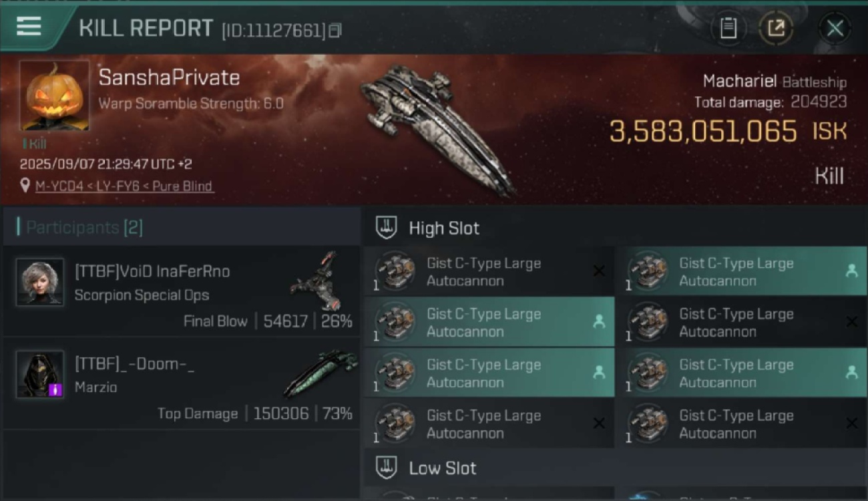Open the hamburger menu
This screenshot has width=868, height=501.
click(29, 27)
